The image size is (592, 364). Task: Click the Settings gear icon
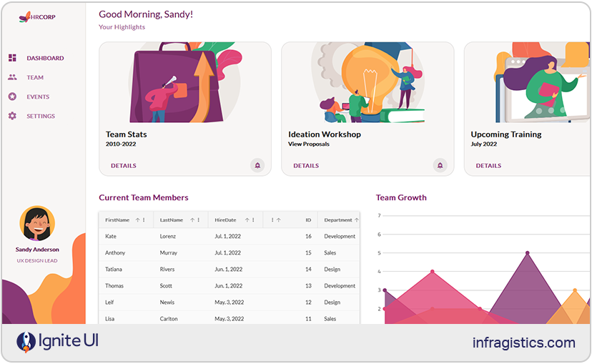12,116
